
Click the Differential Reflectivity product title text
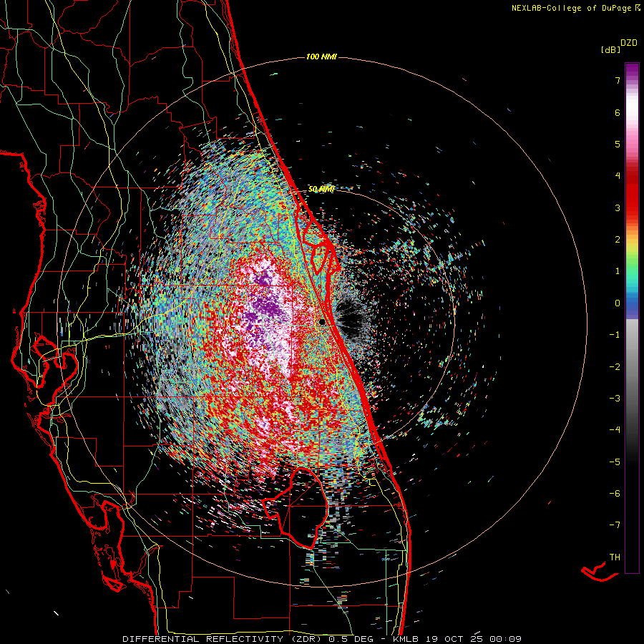coord(223,639)
